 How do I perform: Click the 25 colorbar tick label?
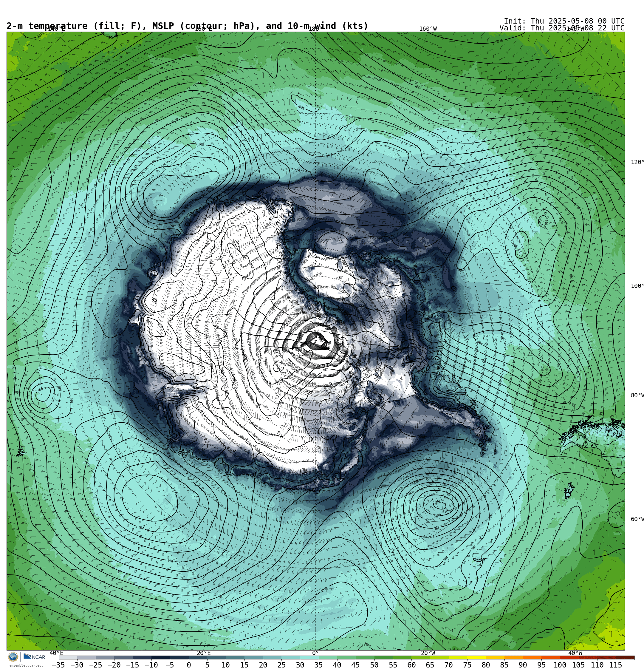pyautogui.click(x=281, y=665)
